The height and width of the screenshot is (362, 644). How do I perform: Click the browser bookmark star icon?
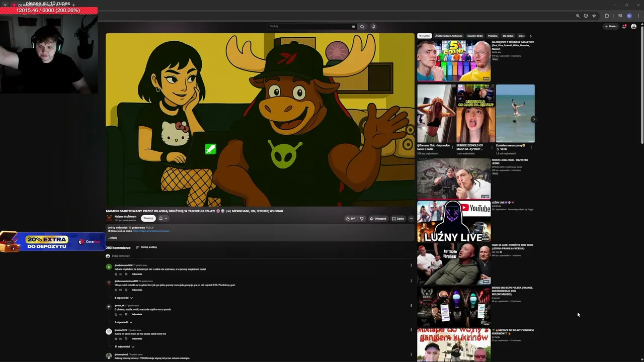[594, 16]
